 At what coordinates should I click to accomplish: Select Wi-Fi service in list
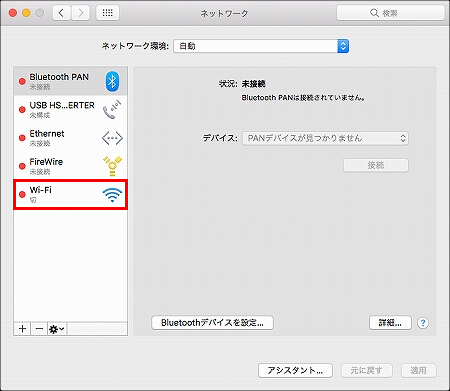coord(70,195)
